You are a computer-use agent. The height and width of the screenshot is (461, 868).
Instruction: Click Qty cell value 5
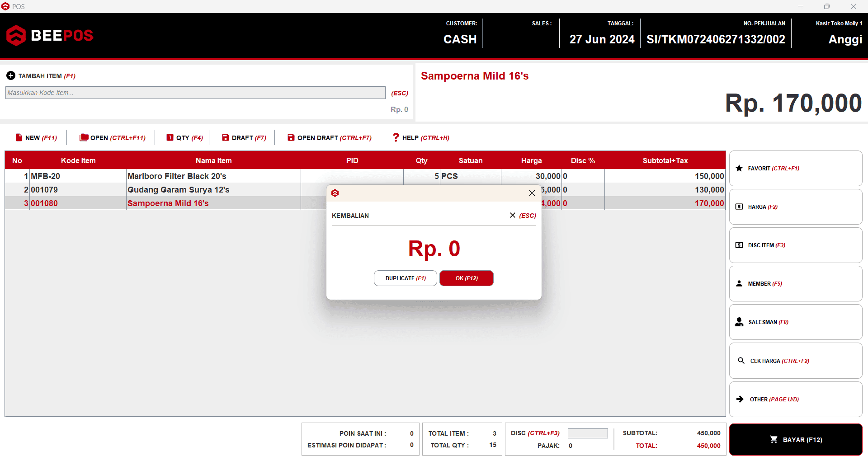(437, 176)
